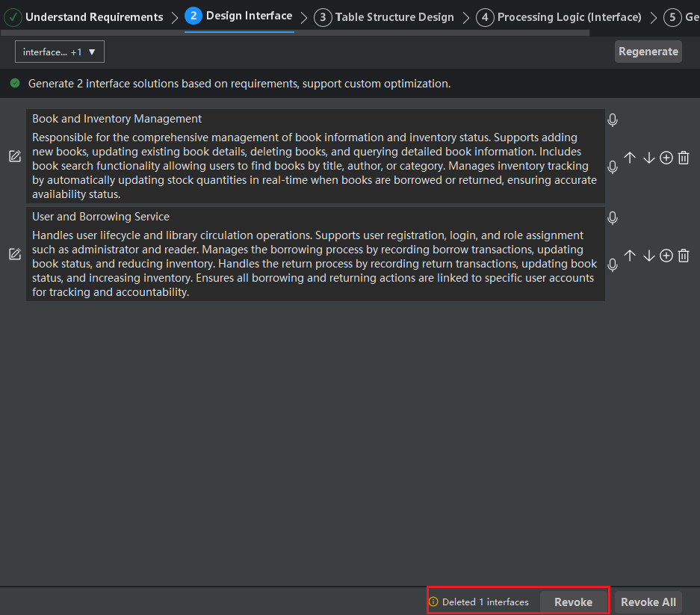Delete the User and Borrowing Service interface

684,256
